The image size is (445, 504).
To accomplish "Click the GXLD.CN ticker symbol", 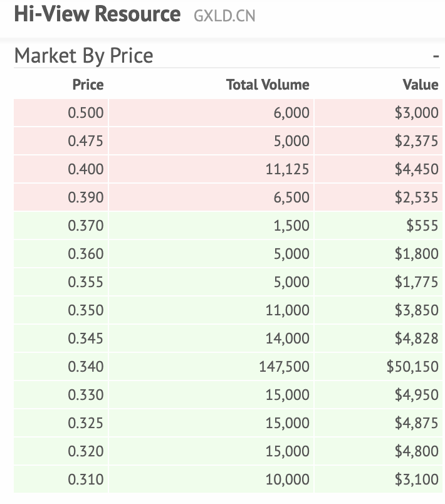I will click(224, 16).
